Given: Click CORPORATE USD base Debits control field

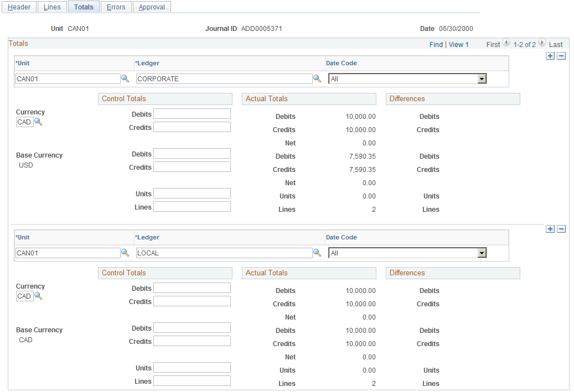Looking at the screenshot, I should coord(192,154).
